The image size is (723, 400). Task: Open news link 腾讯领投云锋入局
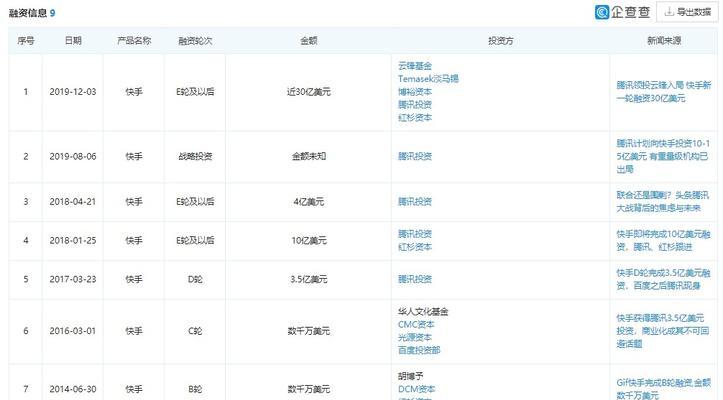[x=664, y=92]
